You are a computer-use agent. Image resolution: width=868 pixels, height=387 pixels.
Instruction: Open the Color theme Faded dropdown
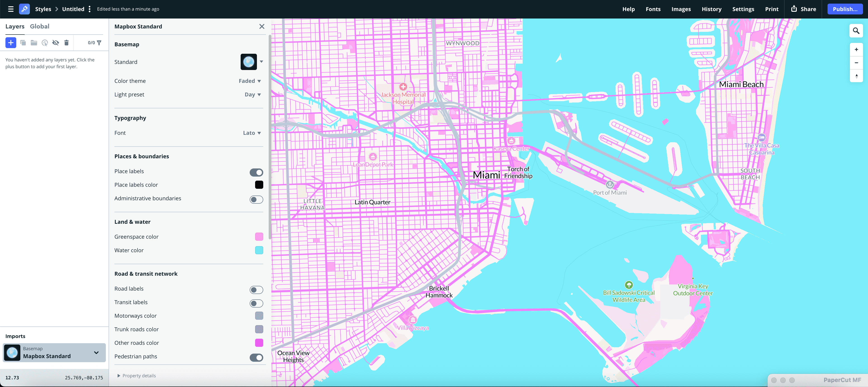(x=249, y=81)
